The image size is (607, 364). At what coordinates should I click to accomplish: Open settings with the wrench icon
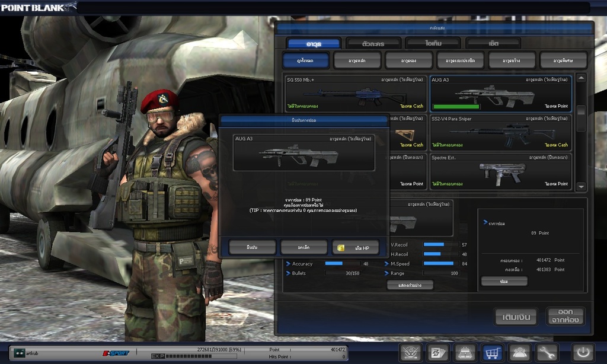[547, 353]
